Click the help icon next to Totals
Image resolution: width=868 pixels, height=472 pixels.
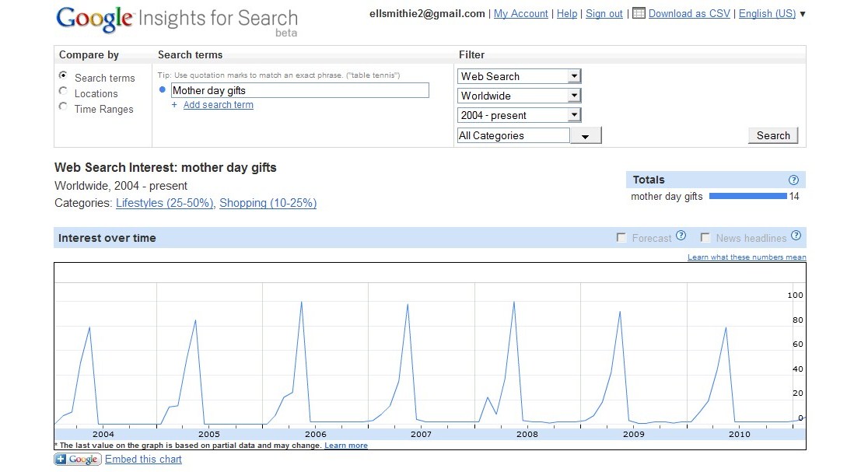793,180
